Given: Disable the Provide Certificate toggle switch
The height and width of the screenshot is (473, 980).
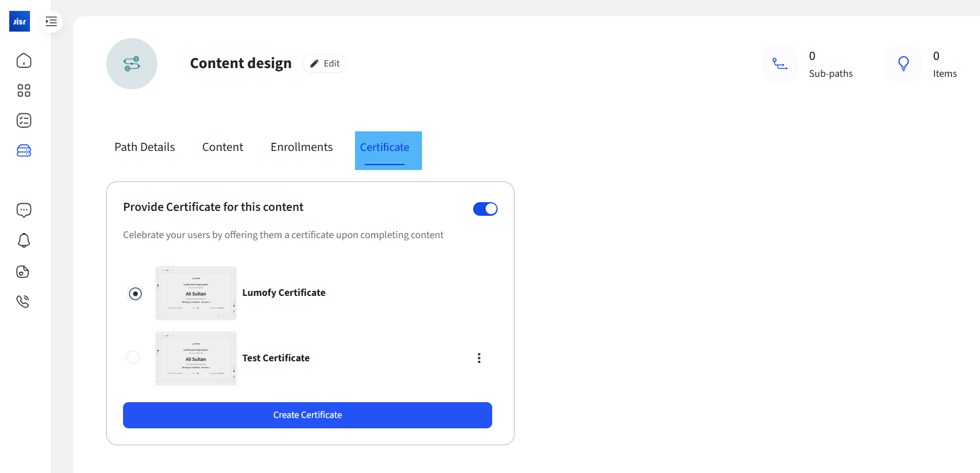Looking at the screenshot, I should [485, 209].
